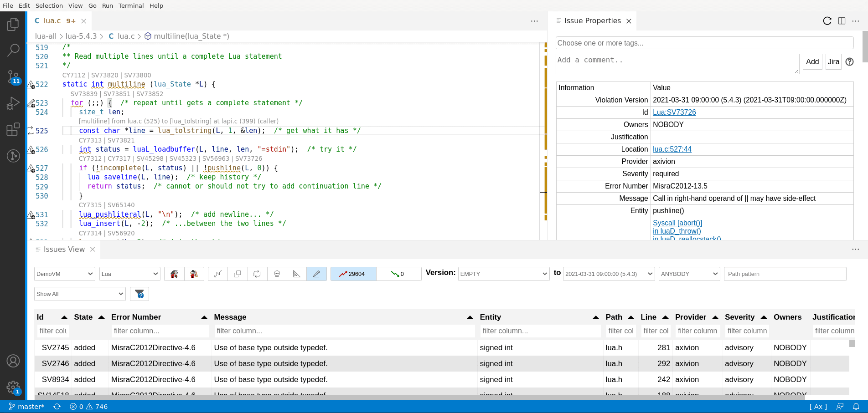868x413 pixels.
Task: Open the ANYBODY owner dropdown
Action: 689,274
